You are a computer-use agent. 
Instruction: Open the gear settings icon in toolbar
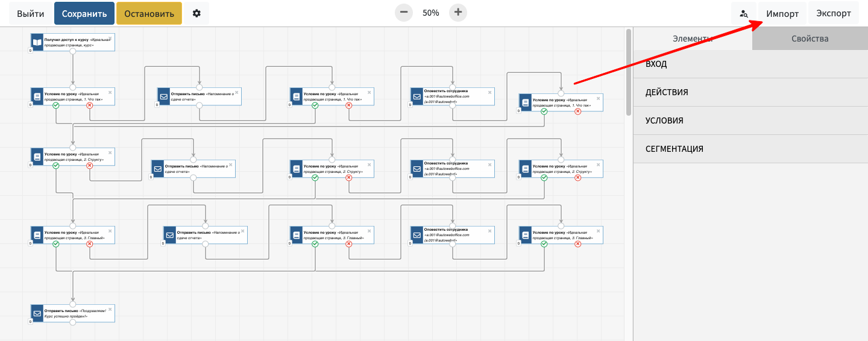[x=197, y=13]
